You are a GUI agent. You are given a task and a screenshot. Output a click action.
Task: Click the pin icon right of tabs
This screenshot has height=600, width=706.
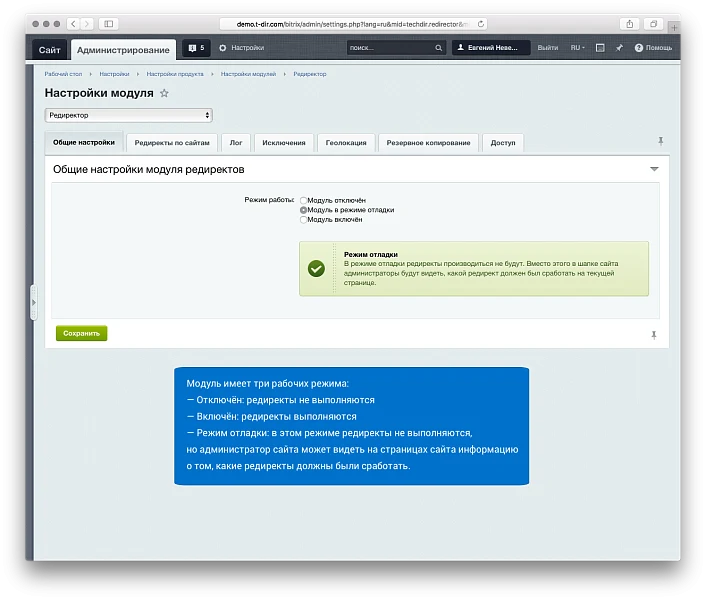coord(661,141)
